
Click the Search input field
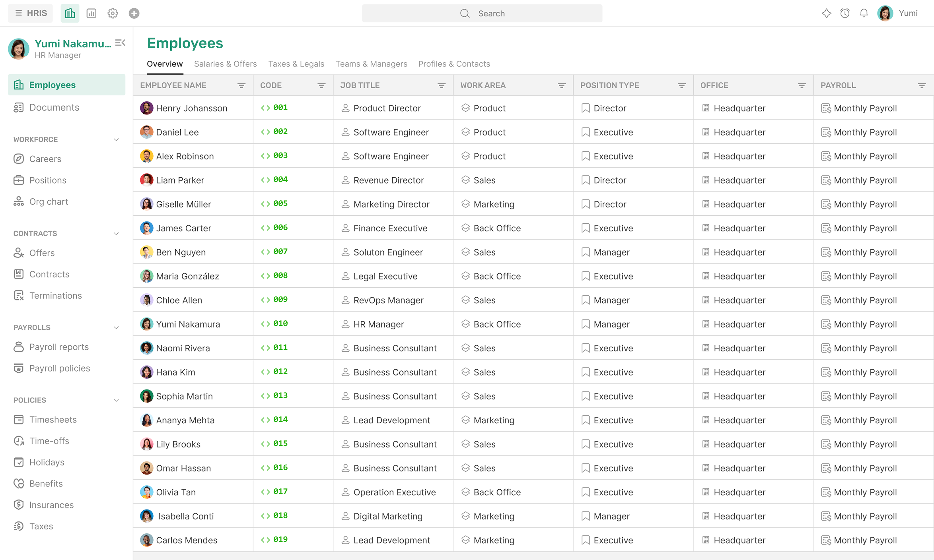482,14
